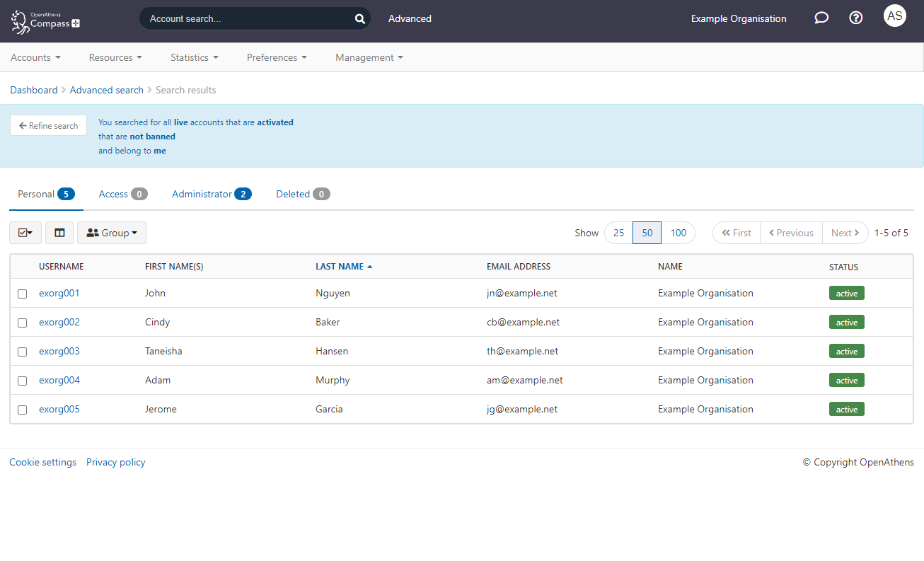
Task: Click the search magnifier icon
Action: [x=359, y=18]
